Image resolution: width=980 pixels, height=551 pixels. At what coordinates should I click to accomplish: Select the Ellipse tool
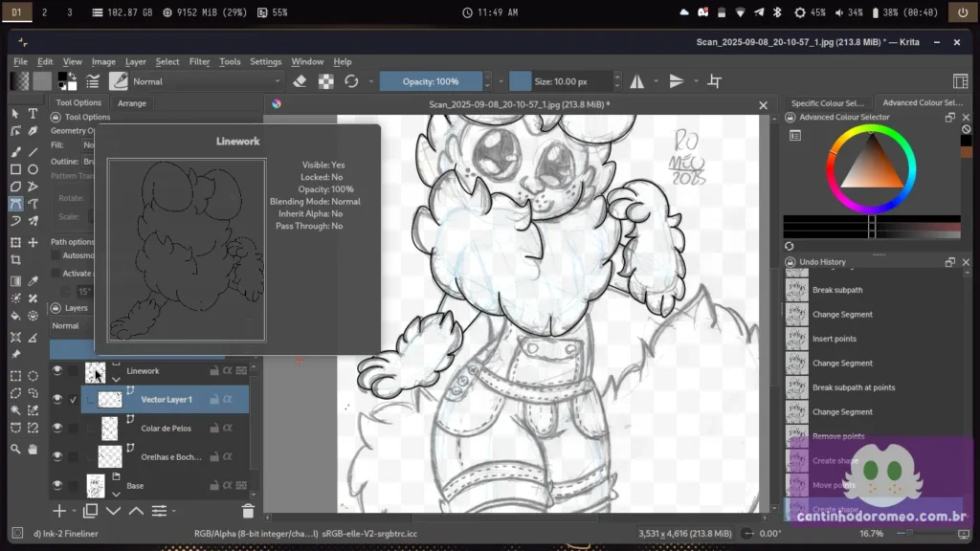(x=33, y=169)
